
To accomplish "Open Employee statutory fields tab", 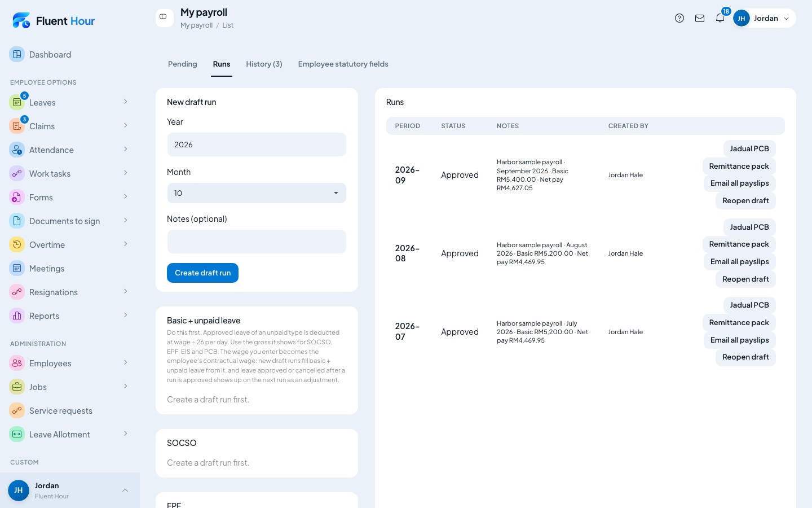I will click(x=343, y=64).
